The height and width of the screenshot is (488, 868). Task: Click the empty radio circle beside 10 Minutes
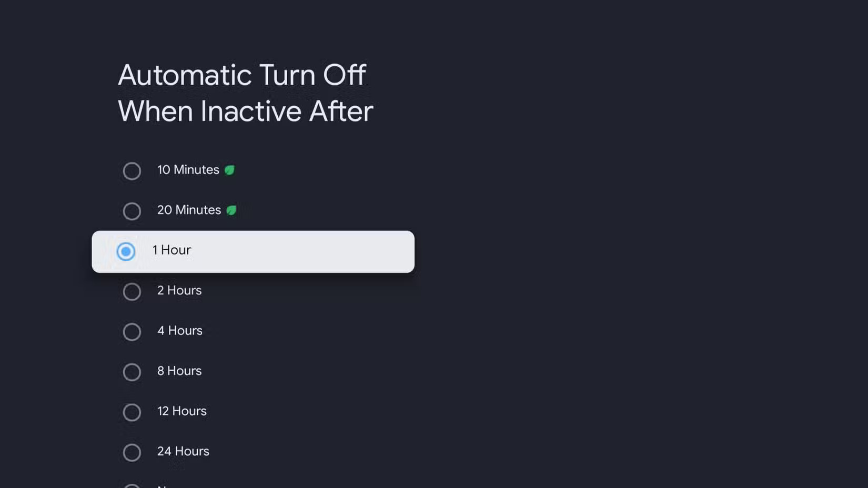pyautogui.click(x=132, y=171)
